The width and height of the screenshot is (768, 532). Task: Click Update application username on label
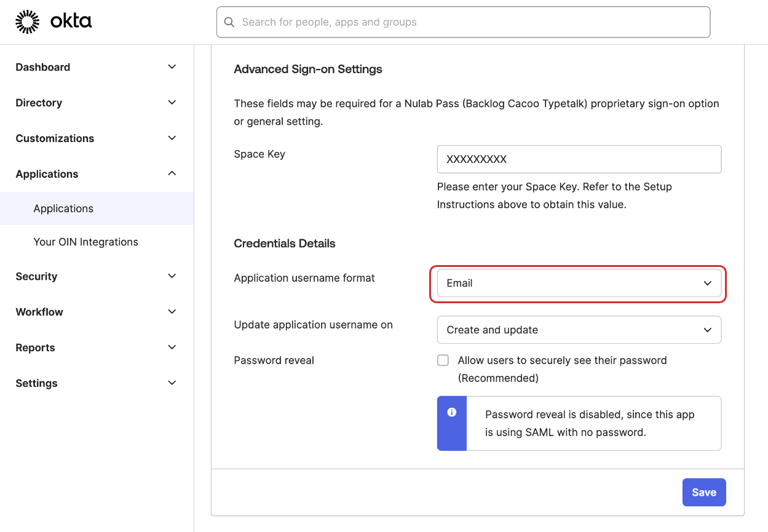(x=314, y=325)
